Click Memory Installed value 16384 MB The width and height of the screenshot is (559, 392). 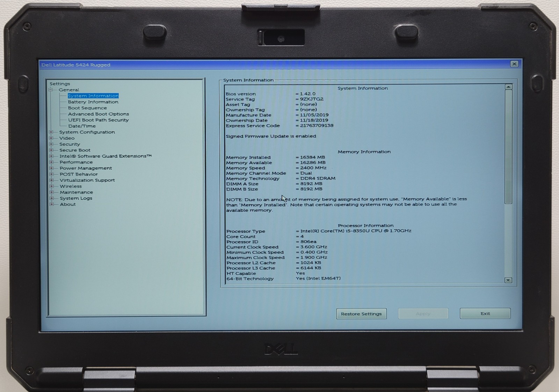point(312,157)
